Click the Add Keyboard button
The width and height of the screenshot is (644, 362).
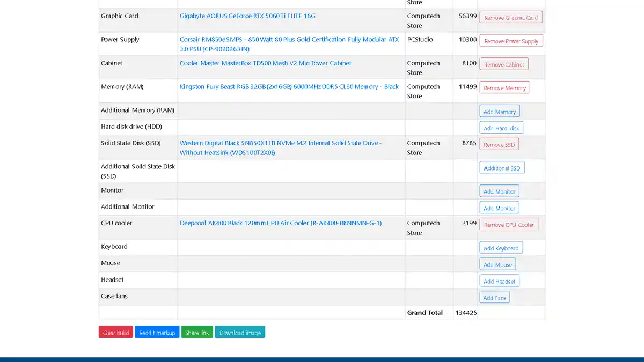click(x=501, y=248)
